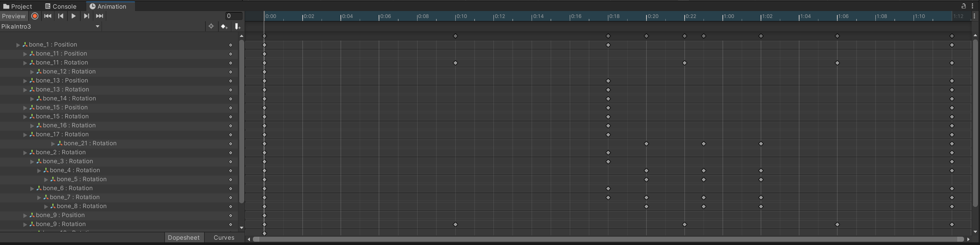
Task: Expand bone_1 : Position property
Action: [x=18, y=45]
